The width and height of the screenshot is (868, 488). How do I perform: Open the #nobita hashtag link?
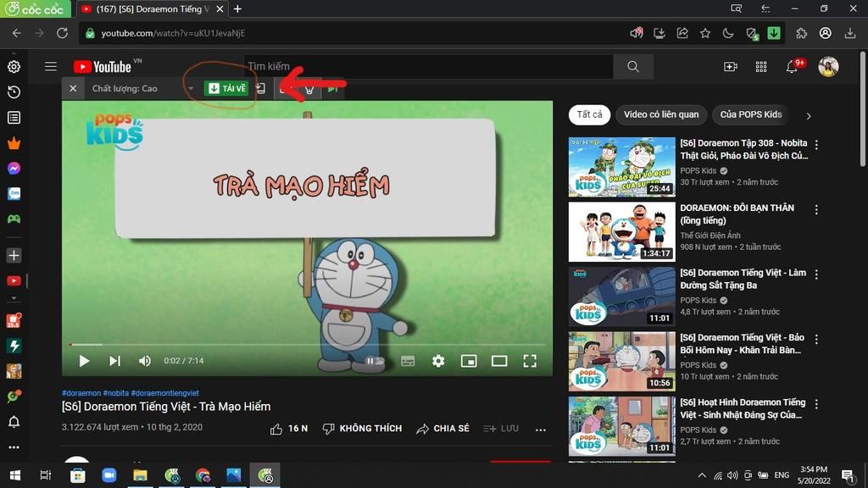pos(115,393)
